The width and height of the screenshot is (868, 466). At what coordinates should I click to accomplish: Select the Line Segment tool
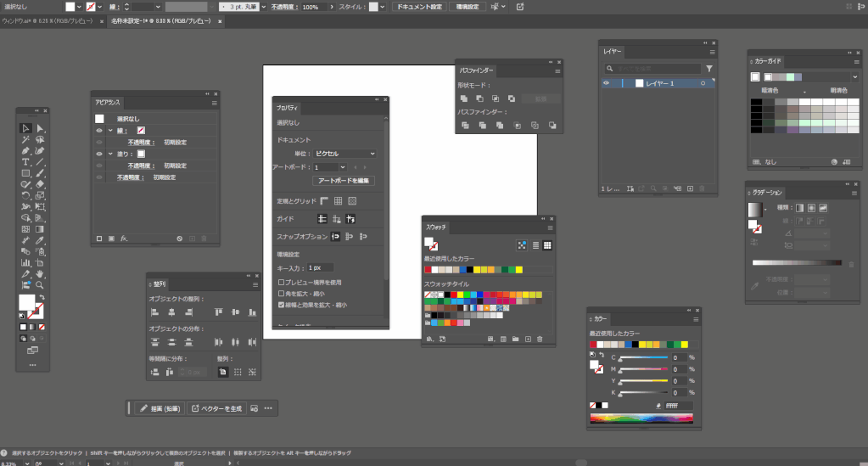click(40, 162)
